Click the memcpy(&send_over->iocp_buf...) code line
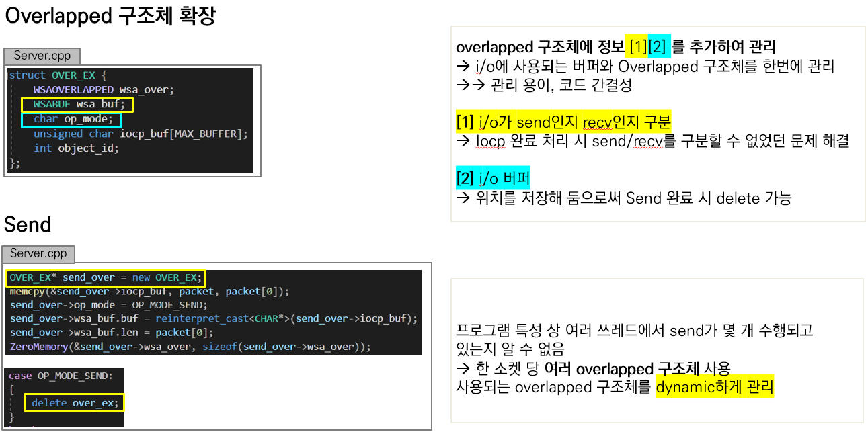 149,292
